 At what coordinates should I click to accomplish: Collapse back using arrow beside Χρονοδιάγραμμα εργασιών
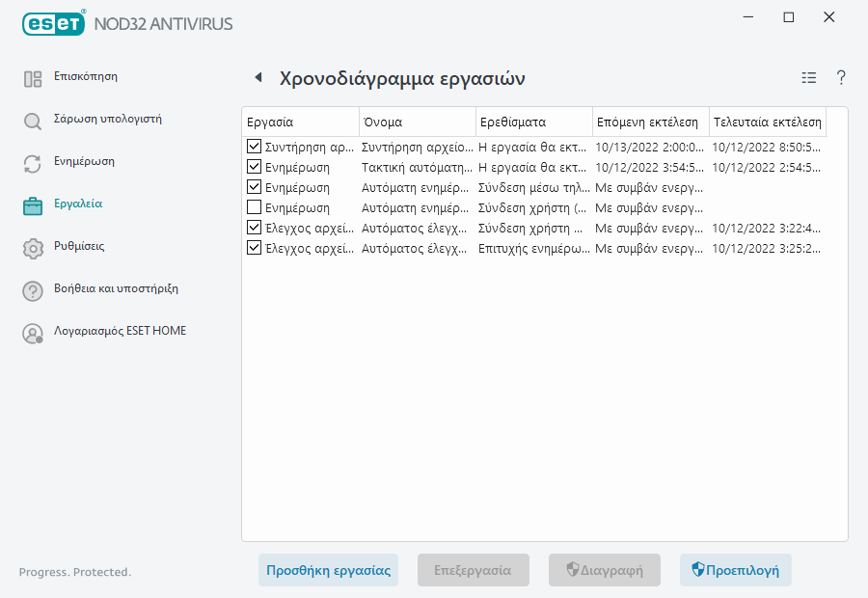pyautogui.click(x=258, y=77)
